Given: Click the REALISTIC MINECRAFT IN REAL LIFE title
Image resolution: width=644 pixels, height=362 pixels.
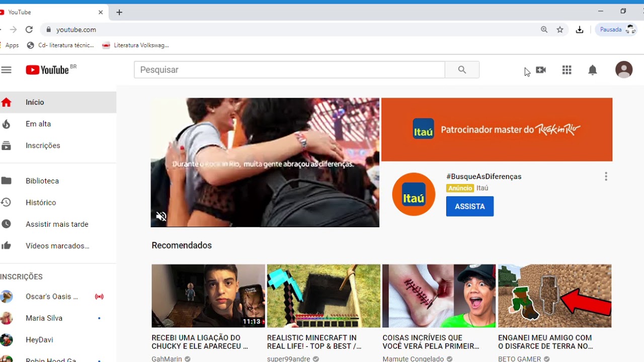Looking at the screenshot, I should point(314,342).
